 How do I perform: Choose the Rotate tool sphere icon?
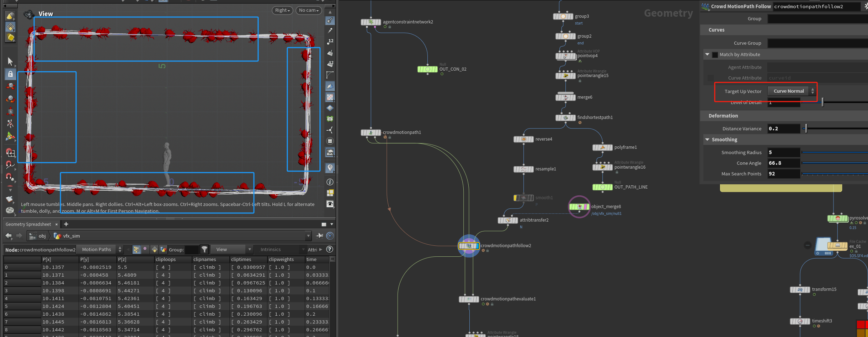[10, 99]
